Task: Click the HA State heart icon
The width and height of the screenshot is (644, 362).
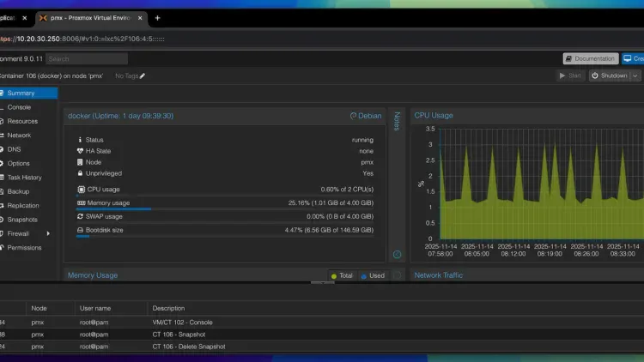Action: pyautogui.click(x=80, y=151)
